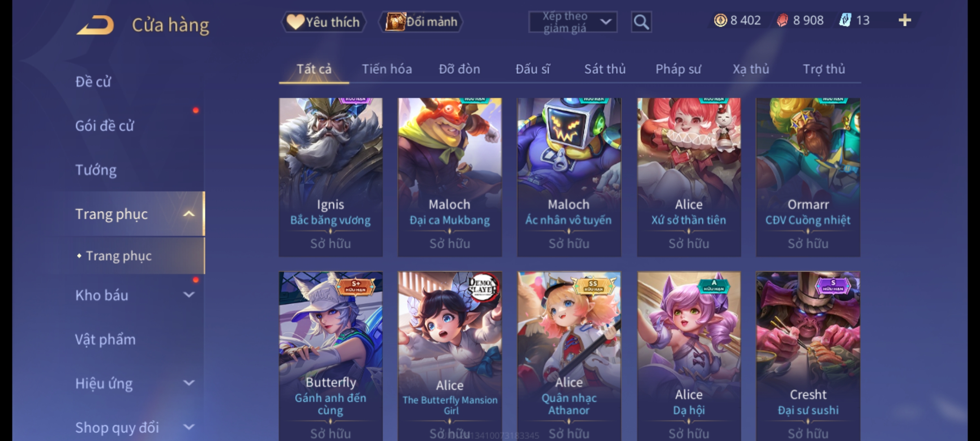Screen dimensions: 980x441
Task: Expand the Kho báu sidebar section
Action: 189,294
